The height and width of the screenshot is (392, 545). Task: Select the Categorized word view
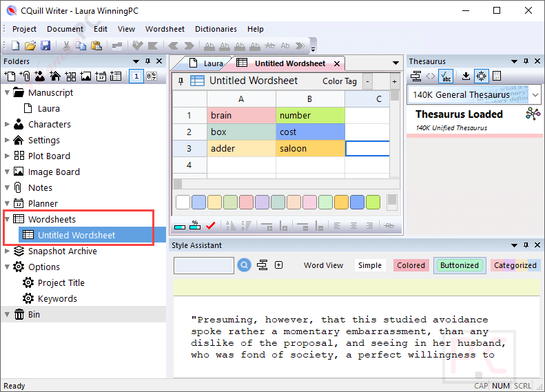click(x=515, y=265)
